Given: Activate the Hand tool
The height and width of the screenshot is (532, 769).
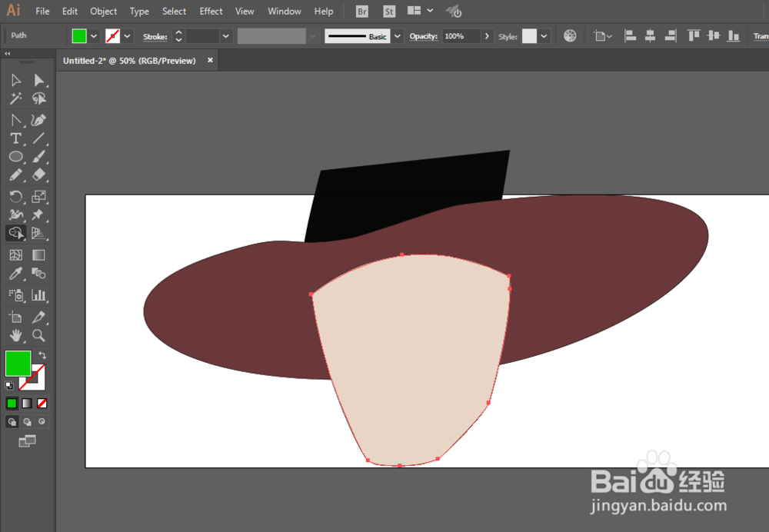Looking at the screenshot, I should click(15, 335).
